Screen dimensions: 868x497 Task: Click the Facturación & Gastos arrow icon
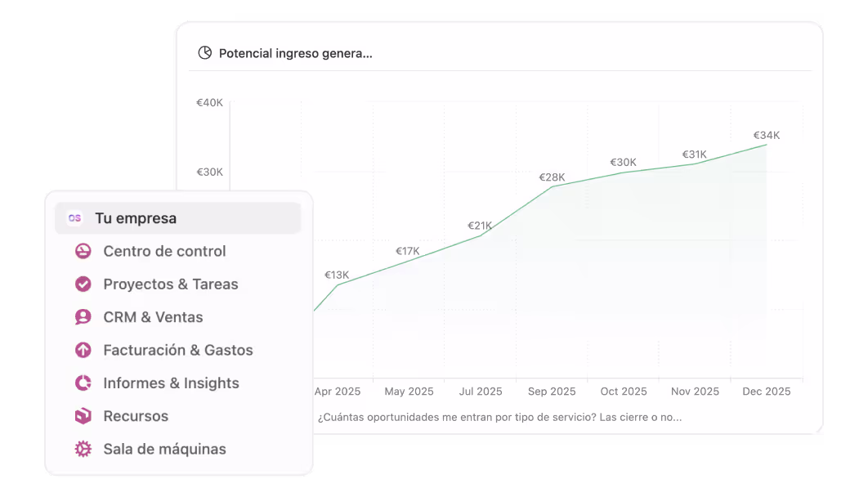coord(83,350)
